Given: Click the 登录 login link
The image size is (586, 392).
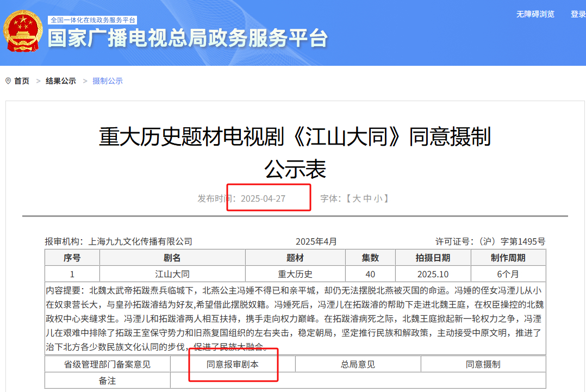Looking at the screenshot, I should click(578, 14).
